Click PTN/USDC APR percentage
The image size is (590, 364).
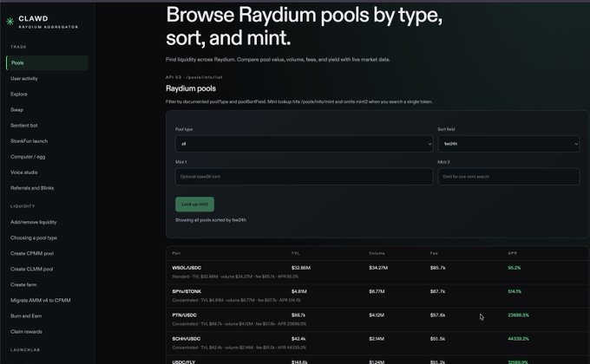(518, 315)
